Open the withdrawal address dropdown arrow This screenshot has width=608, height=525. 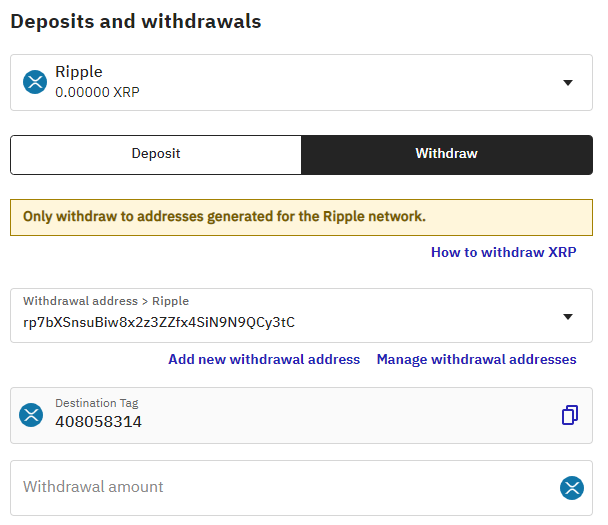(568, 317)
